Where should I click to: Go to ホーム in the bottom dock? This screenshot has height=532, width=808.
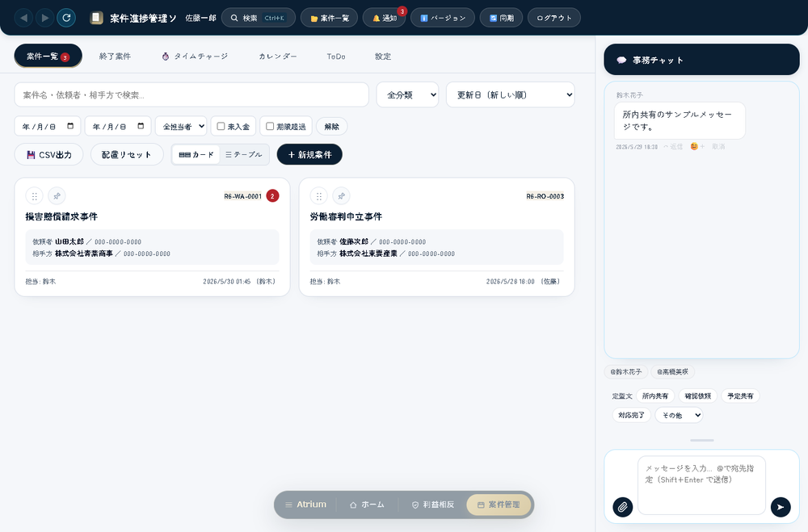click(367, 505)
